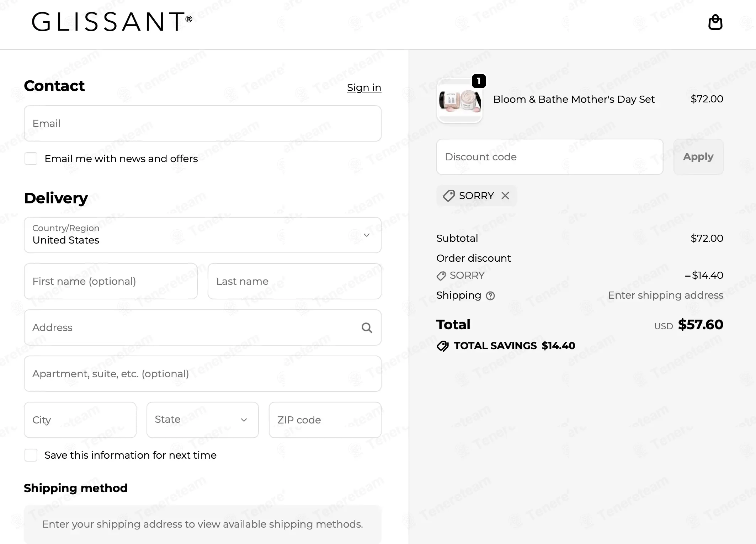Remove the SORRY discount code
The height and width of the screenshot is (544, 756).
coord(505,196)
